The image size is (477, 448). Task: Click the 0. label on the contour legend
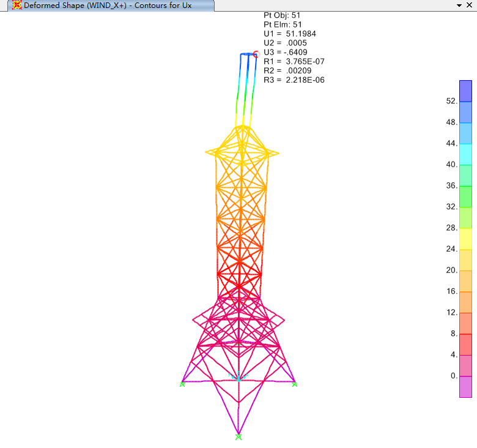tap(454, 376)
